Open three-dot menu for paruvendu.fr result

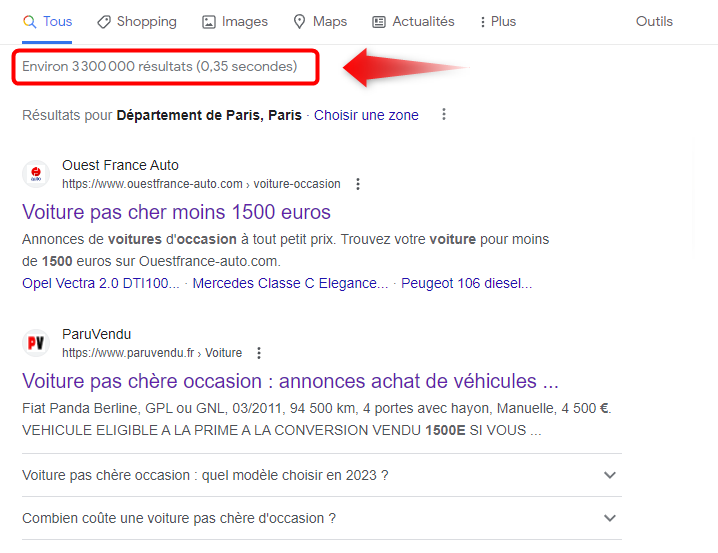click(x=259, y=353)
